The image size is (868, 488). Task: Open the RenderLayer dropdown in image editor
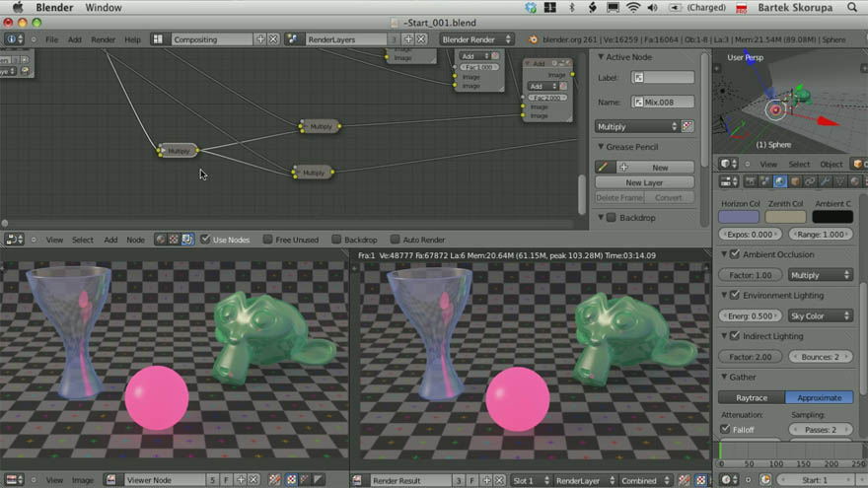[585, 480]
